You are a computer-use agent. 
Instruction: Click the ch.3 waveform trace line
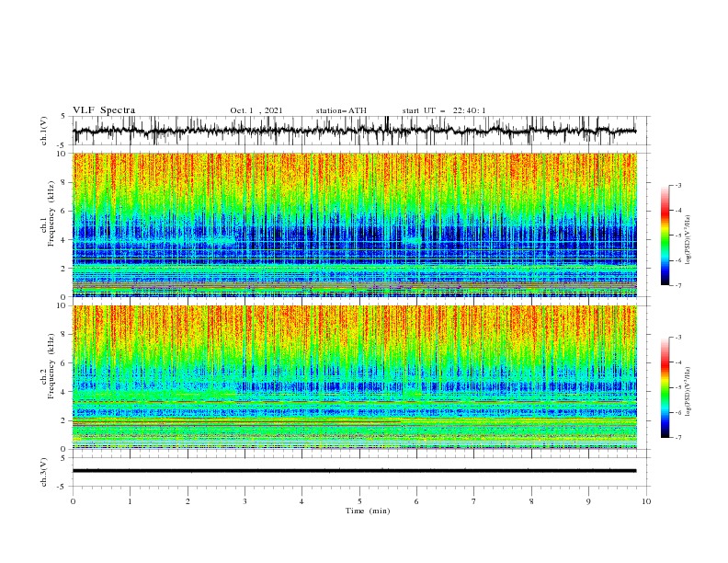(354, 471)
